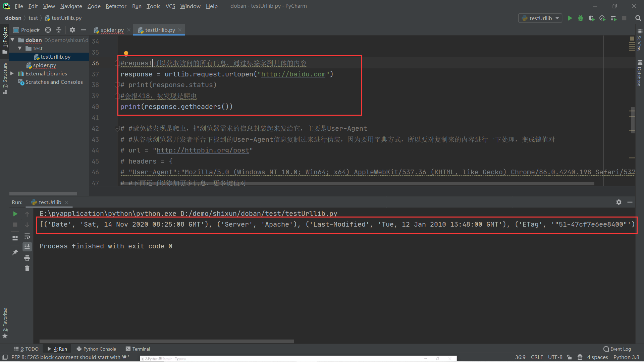The height and width of the screenshot is (362, 644).
Task: Rerun testUrllib in Run panel
Action: click(15, 214)
